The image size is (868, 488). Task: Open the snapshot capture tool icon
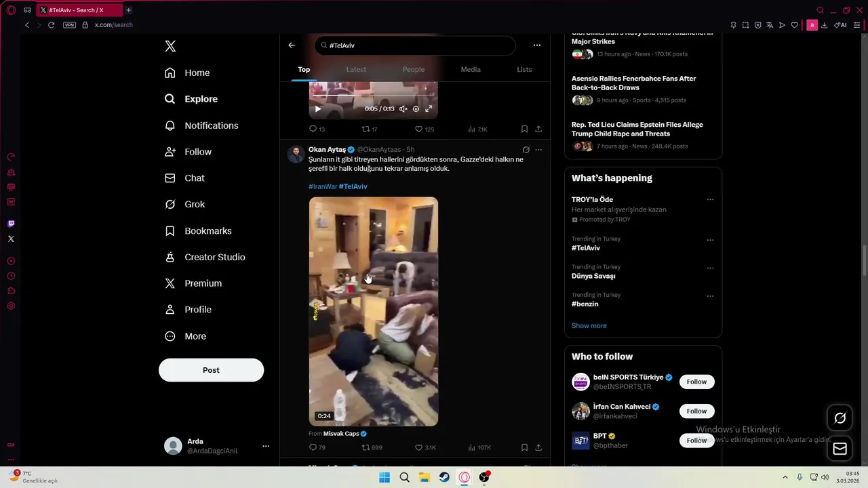745,25
